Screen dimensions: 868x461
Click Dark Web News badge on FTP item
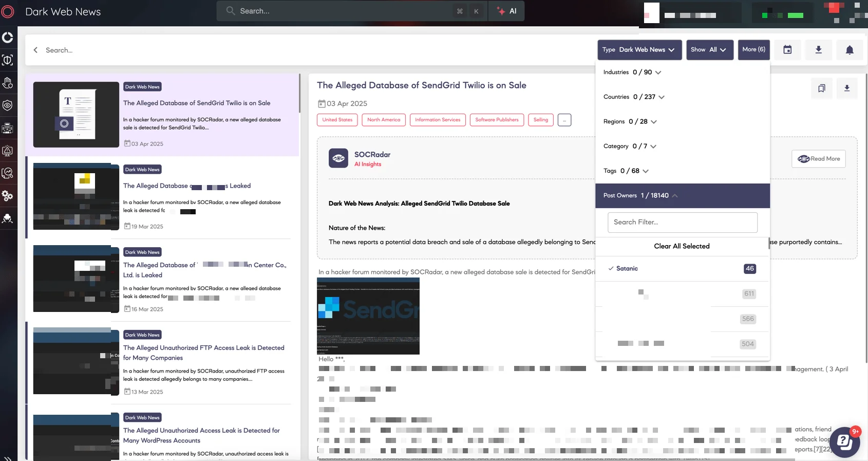[x=143, y=335]
